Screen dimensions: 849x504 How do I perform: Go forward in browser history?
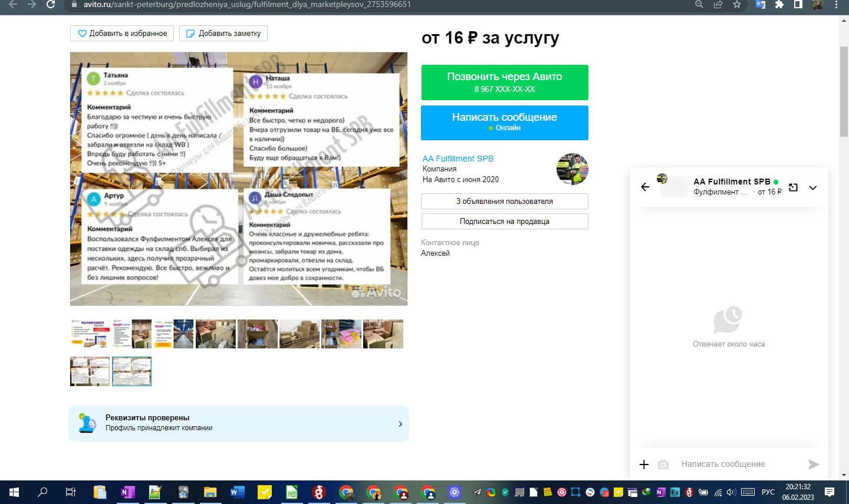(32, 4)
